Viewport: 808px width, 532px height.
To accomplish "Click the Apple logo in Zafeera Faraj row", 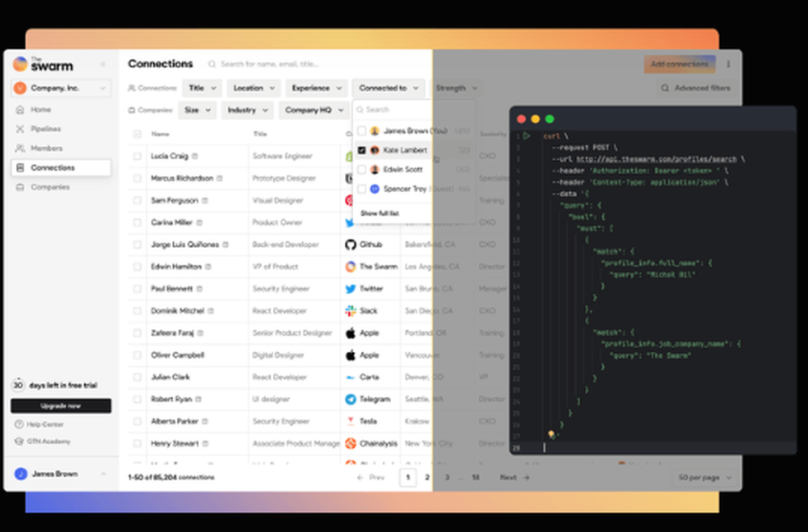I will tap(351, 333).
